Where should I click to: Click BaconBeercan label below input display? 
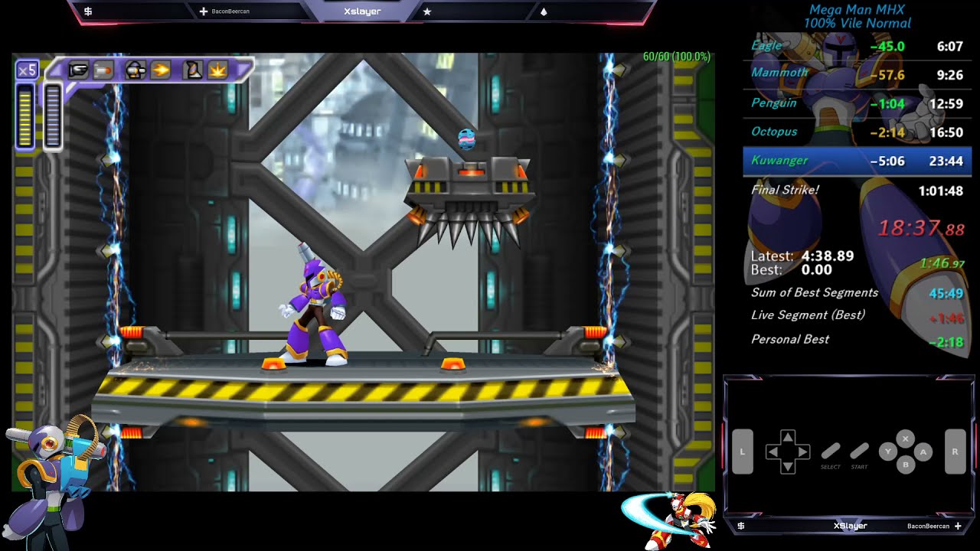click(x=928, y=527)
